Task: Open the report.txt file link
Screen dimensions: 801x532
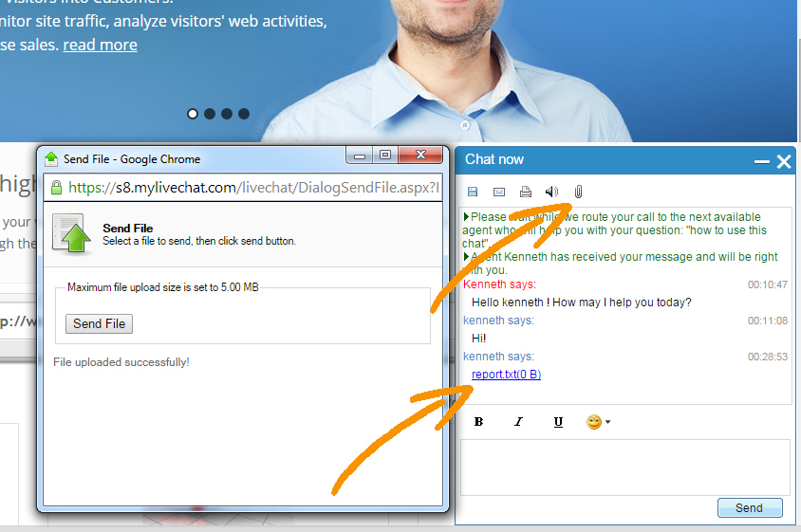Action: (x=506, y=375)
